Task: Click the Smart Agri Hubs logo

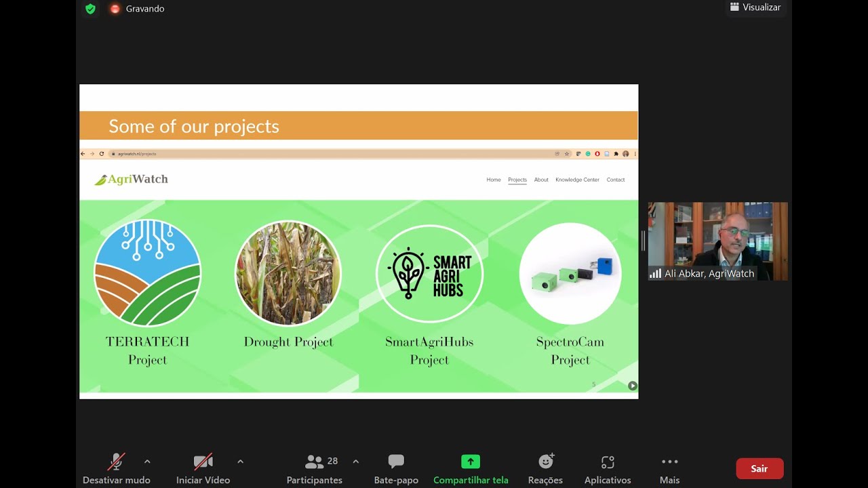Action: [429, 273]
